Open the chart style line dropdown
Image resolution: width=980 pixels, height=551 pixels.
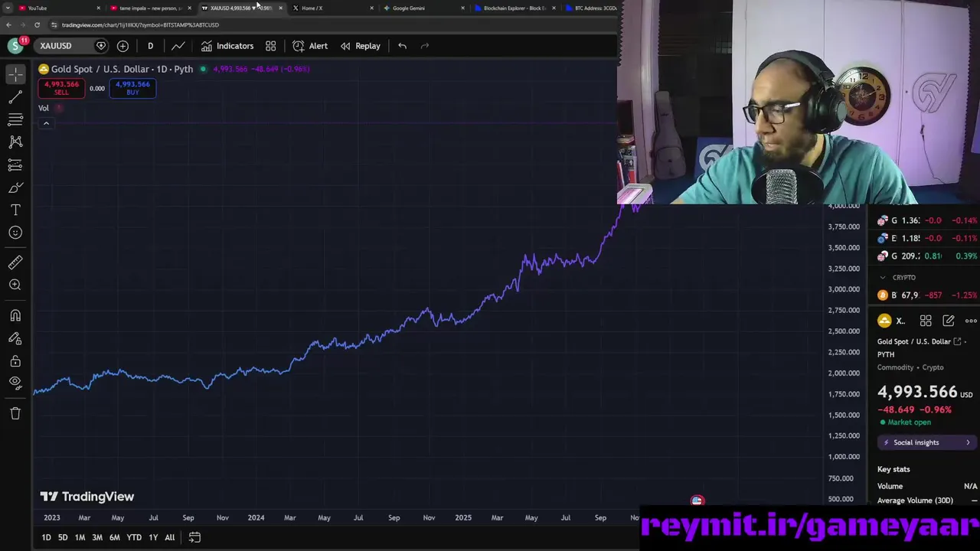[x=178, y=46]
